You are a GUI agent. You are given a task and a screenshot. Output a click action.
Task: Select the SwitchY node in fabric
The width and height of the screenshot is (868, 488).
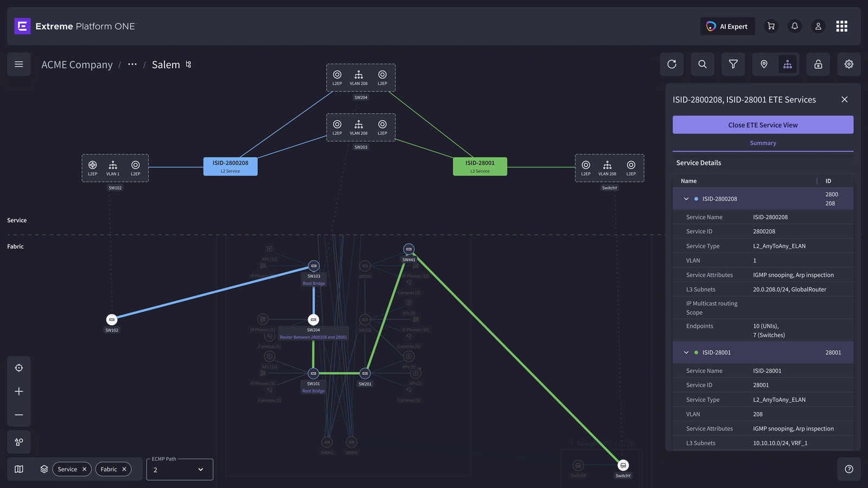[623, 465]
